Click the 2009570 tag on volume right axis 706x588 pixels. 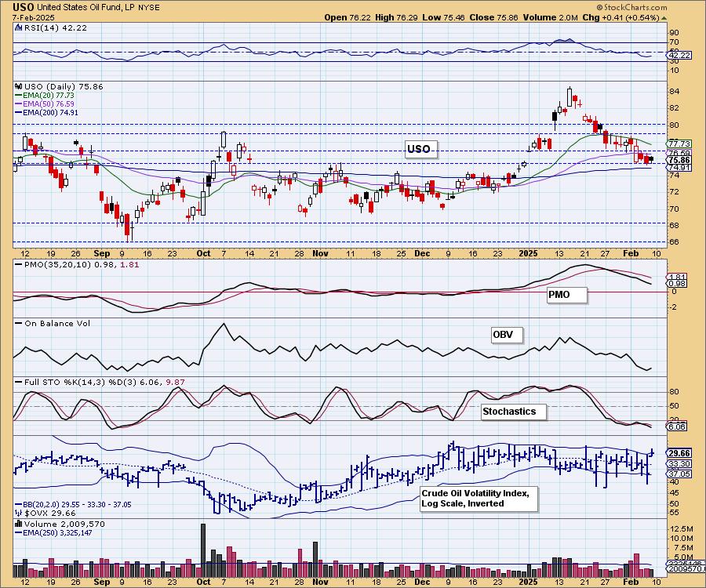[686, 569]
